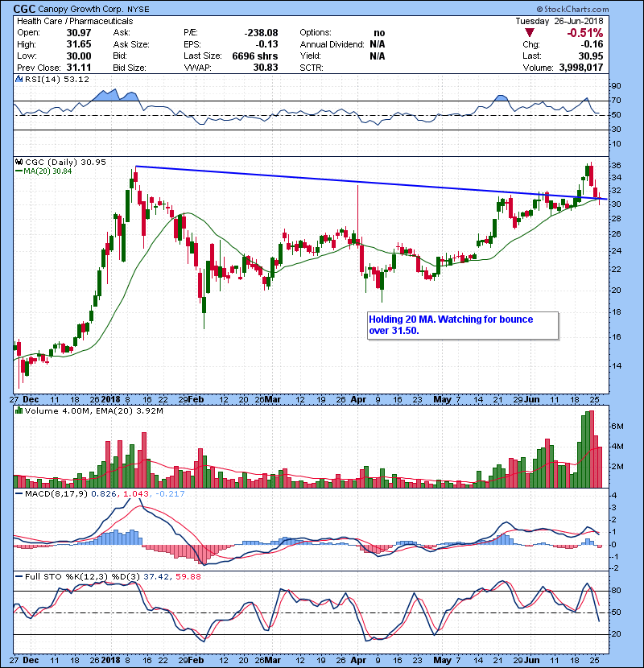
Task: Click the blue descending trendline
Action: click(371, 183)
